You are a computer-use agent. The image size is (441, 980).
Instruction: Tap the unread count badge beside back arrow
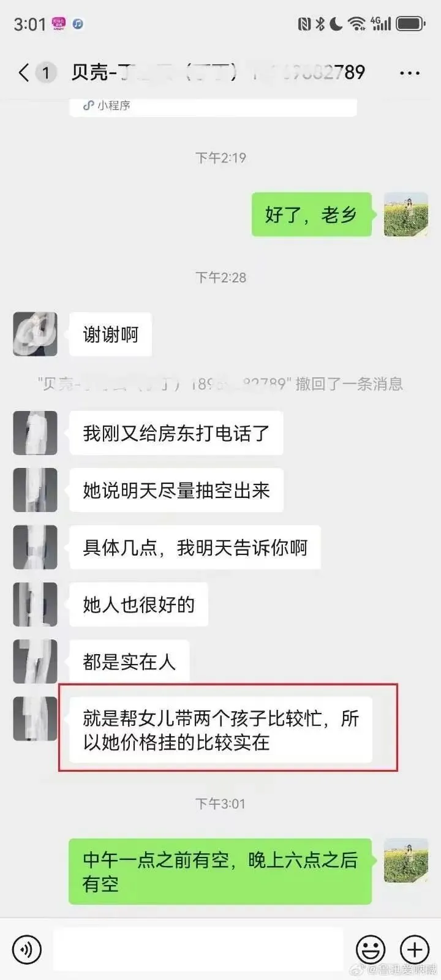point(45,73)
